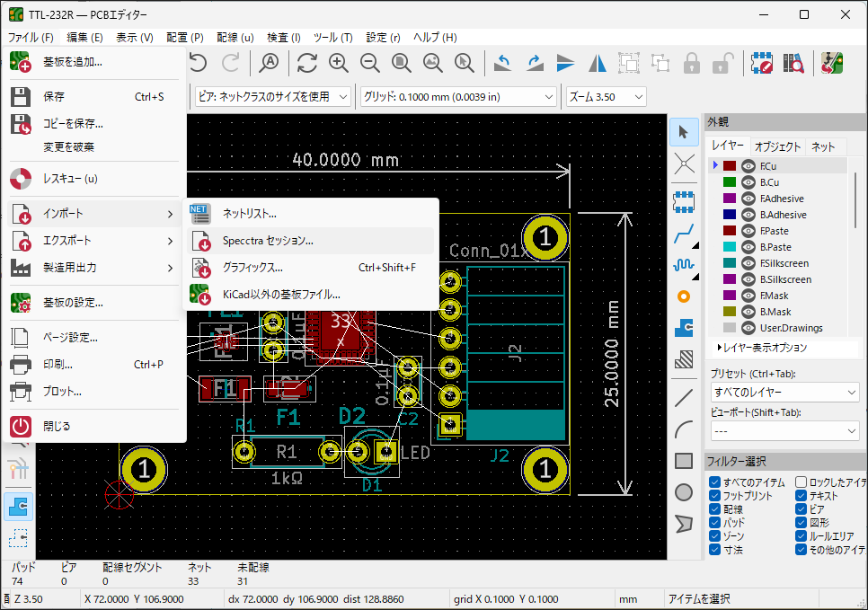
Task: Click the Zoom to fit page icon
Action: 402,63
